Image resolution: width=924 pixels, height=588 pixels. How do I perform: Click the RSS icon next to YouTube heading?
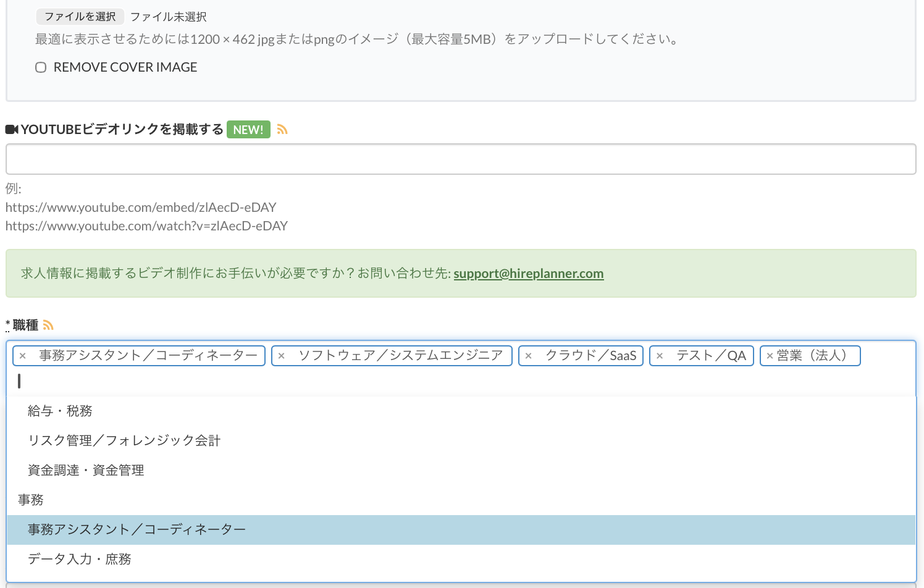pos(282,130)
